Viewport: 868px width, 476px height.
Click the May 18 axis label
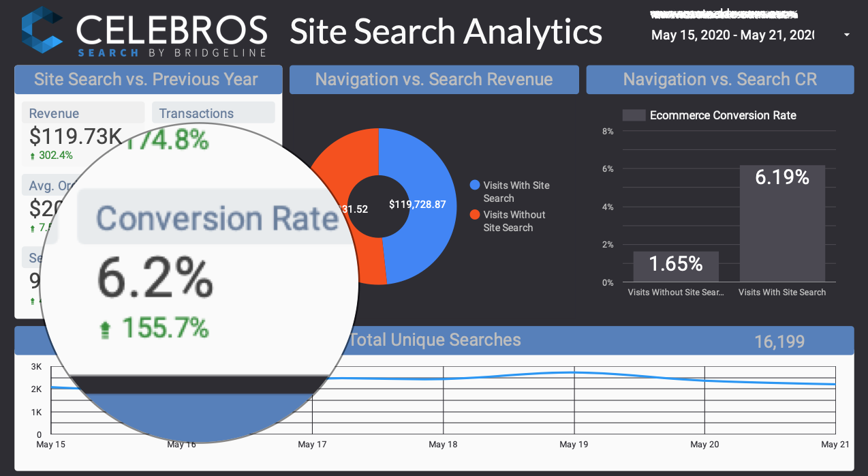pyautogui.click(x=443, y=445)
